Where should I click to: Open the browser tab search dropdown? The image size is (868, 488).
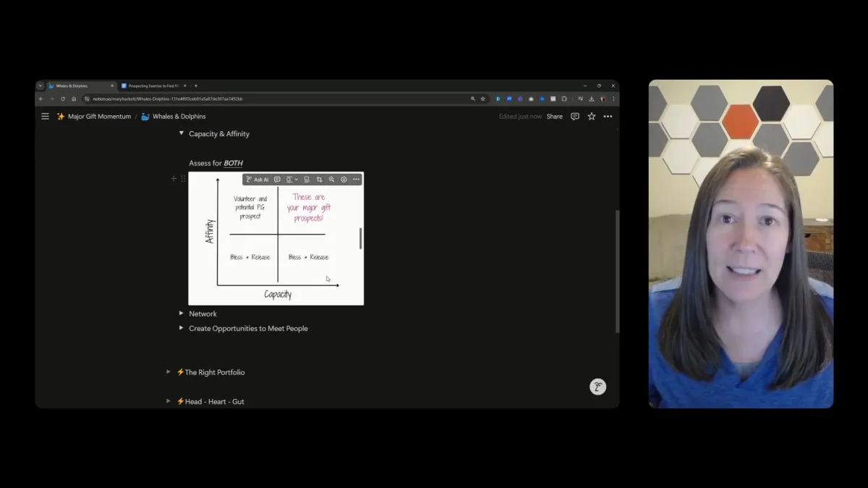(41, 85)
